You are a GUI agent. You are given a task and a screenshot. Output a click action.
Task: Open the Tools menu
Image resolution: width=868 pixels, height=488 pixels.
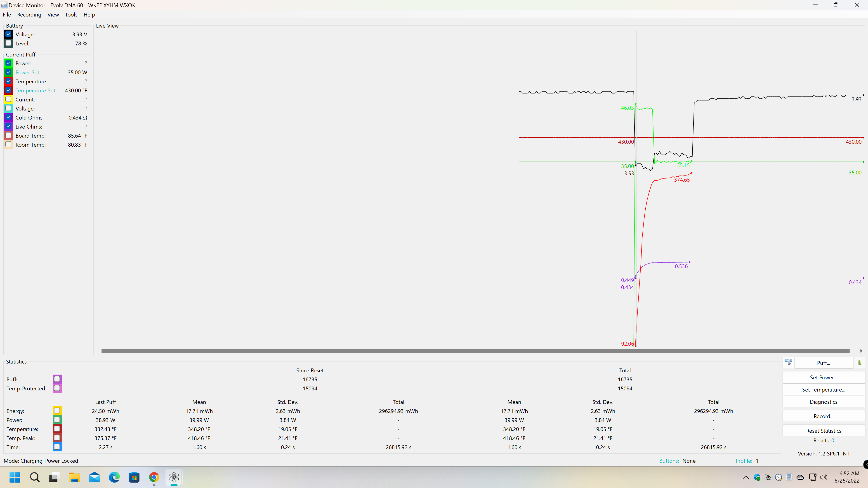[x=71, y=14]
